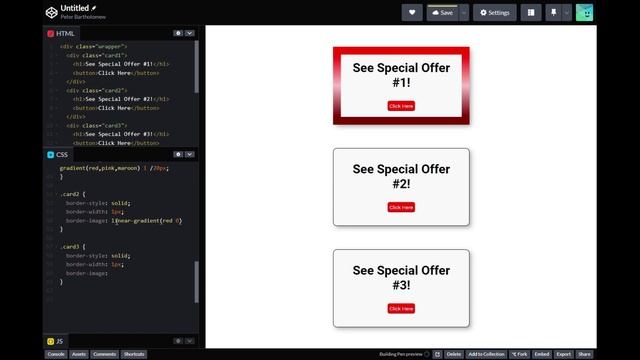The image size is (640, 360).
Task: Click 'div class="card2"' line in the HTML editor
Action: coord(97,91)
